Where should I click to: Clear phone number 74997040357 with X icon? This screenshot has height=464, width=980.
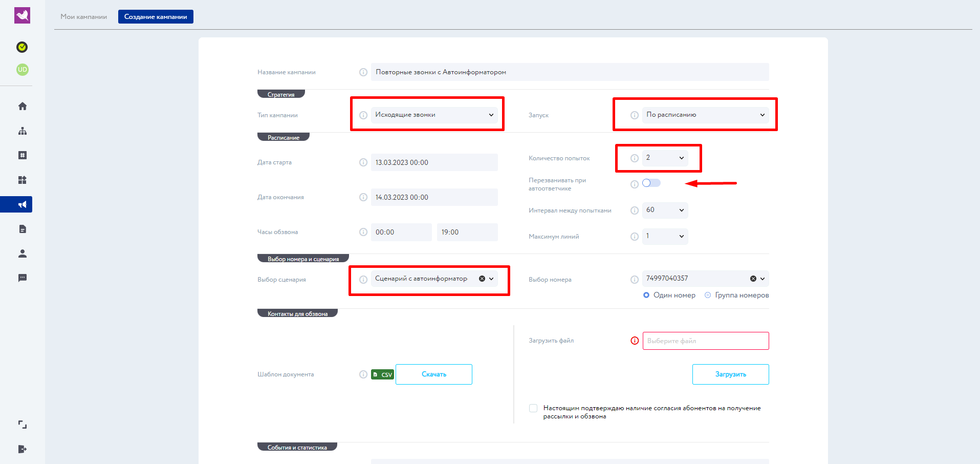tap(753, 279)
